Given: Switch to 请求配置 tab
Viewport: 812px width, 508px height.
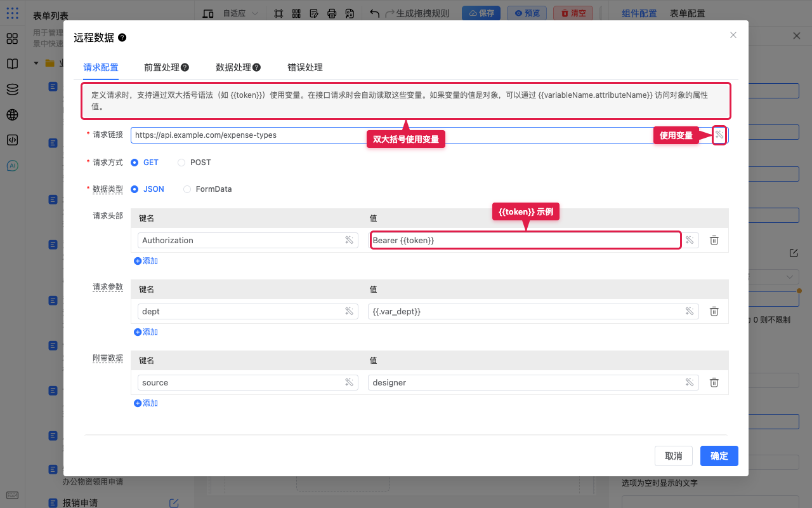Looking at the screenshot, I should pos(101,67).
